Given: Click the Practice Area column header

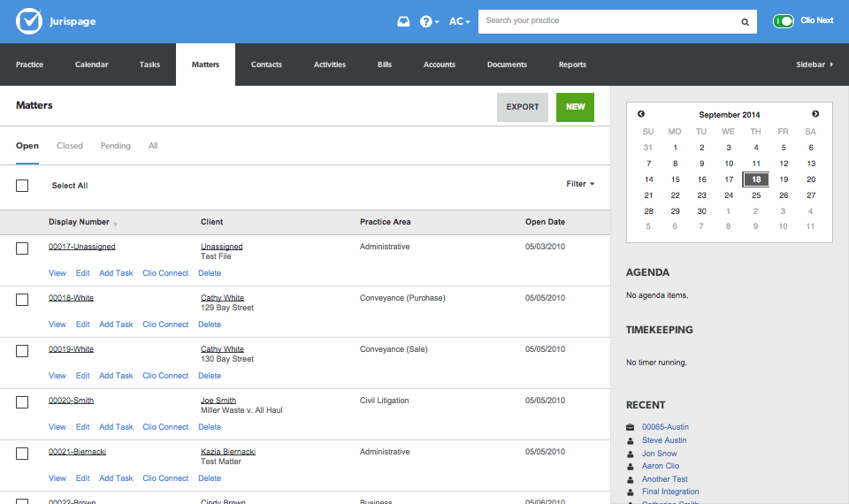Looking at the screenshot, I should 385,222.
